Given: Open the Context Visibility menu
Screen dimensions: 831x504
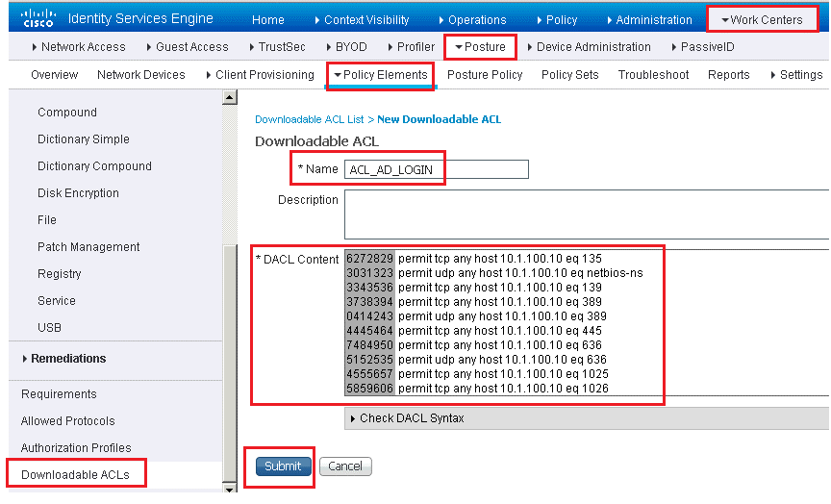Looking at the screenshot, I should pyautogui.click(x=362, y=20).
